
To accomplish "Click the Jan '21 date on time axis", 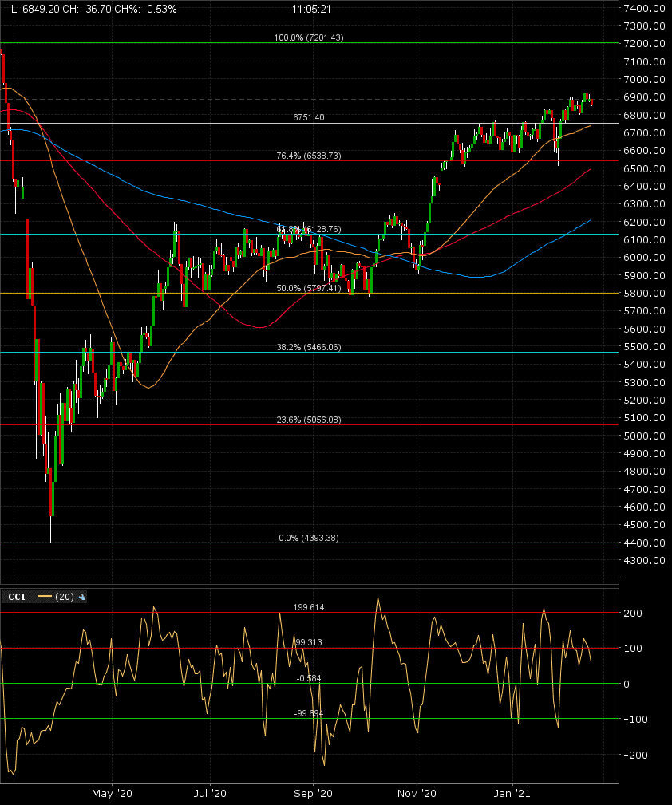I will (x=513, y=793).
